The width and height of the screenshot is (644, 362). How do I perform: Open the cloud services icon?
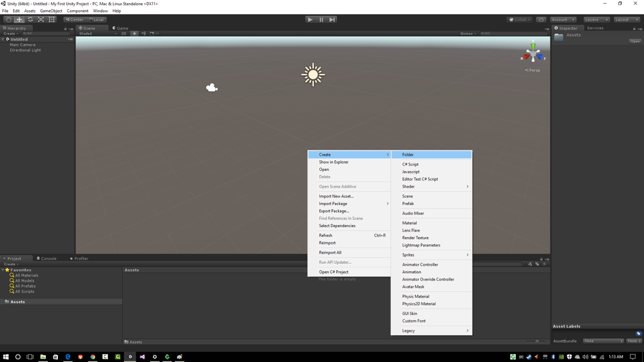point(541,20)
